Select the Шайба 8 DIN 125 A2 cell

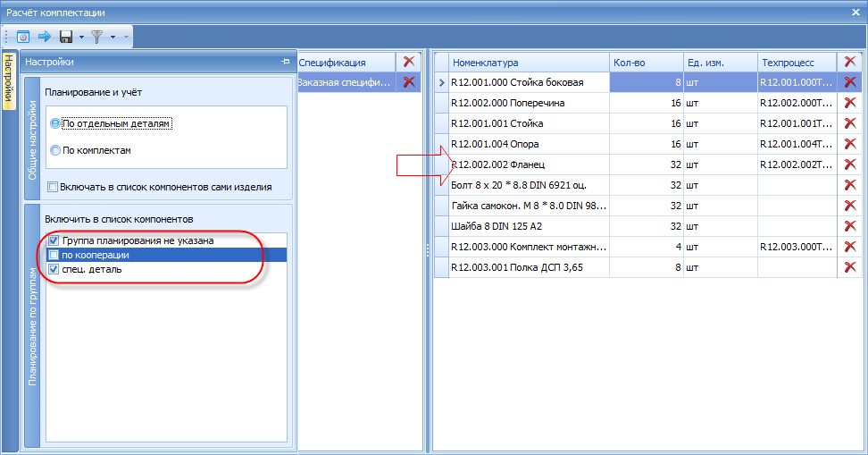(530, 226)
